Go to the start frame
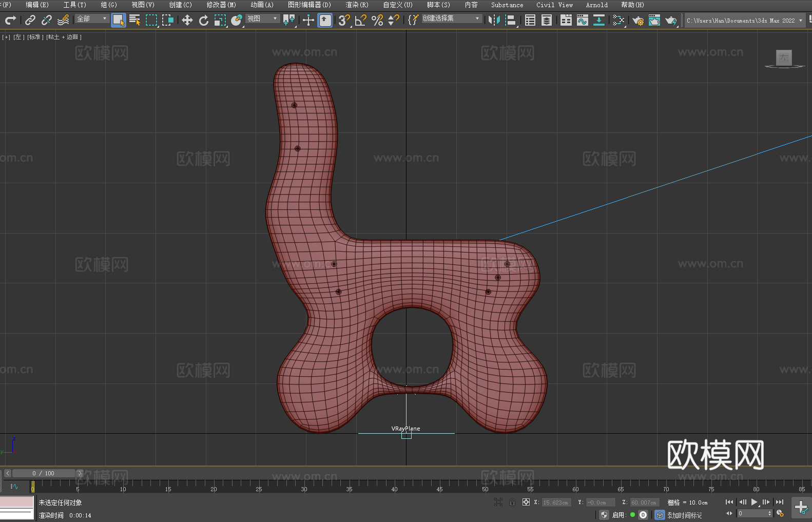Screen dimensions: 812x522 tap(729, 502)
